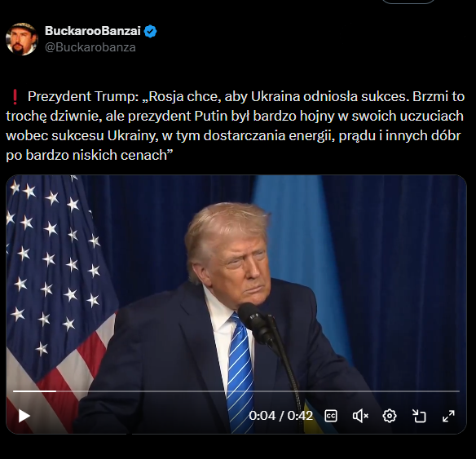Click the current playhead position on the timeline
This screenshot has width=476, height=459.
click(56, 391)
